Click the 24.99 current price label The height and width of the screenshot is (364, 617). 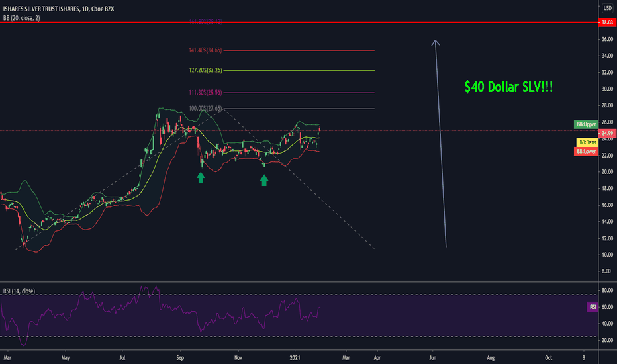(x=607, y=133)
